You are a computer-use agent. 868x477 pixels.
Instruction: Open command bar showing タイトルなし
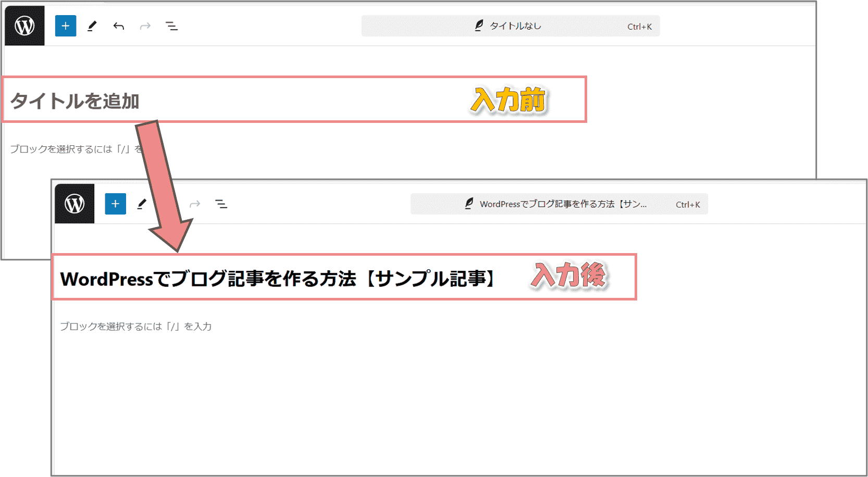[x=511, y=26]
